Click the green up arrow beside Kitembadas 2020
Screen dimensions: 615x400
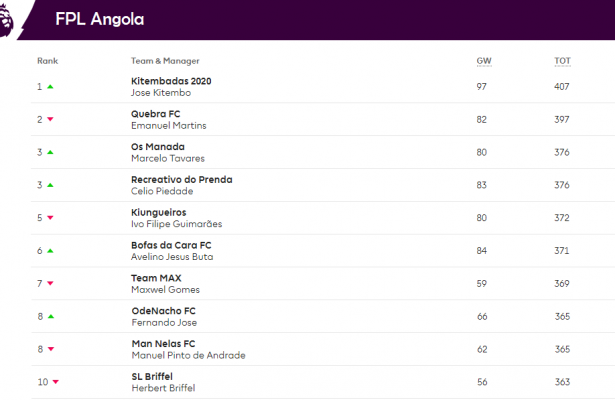pyautogui.click(x=50, y=87)
